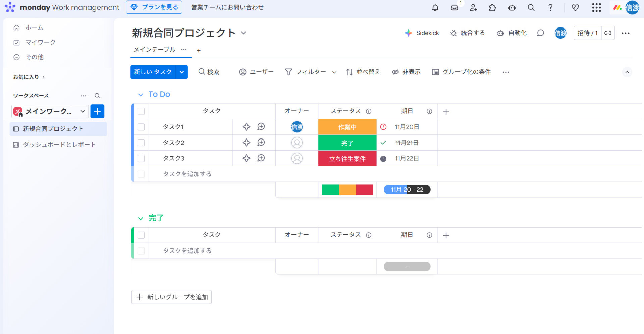The height and width of the screenshot is (334, 644).
Task: Click the status color summary bar
Action: pos(347,189)
